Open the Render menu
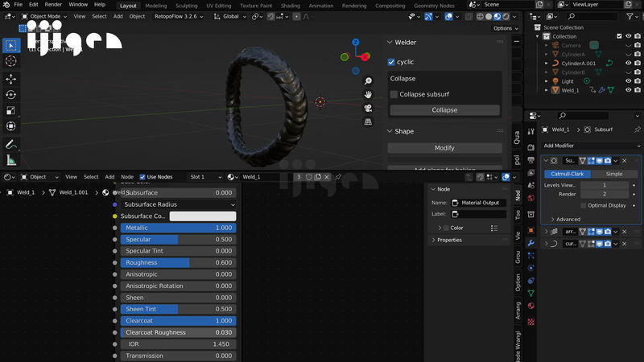 tap(53, 5)
